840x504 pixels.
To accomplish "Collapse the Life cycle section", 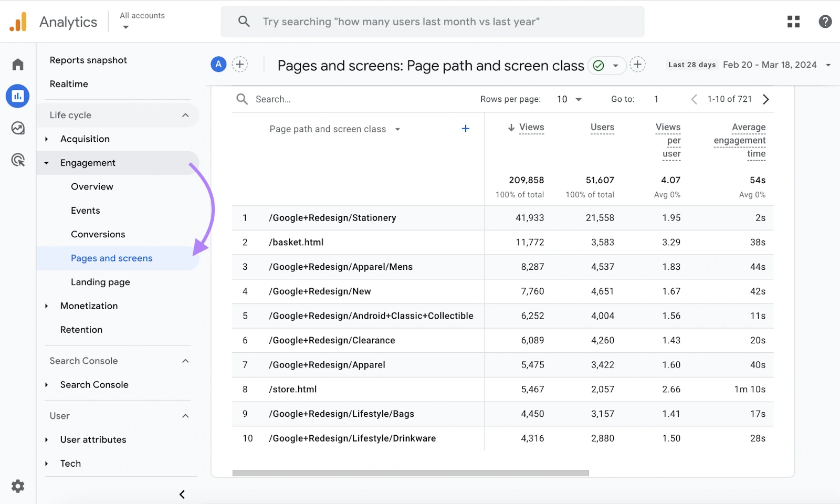I will 185,115.
